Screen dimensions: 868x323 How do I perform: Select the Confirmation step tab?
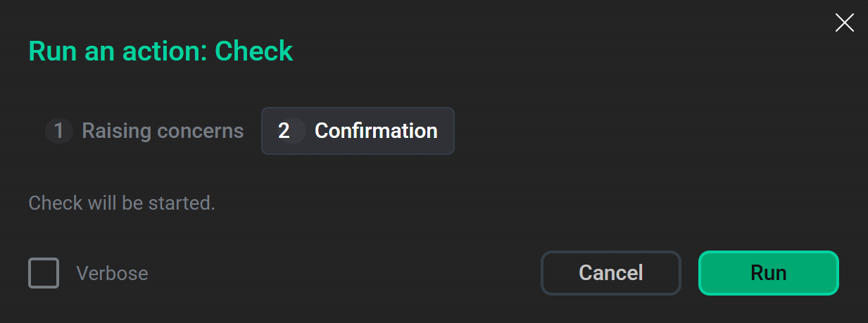(358, 131)
